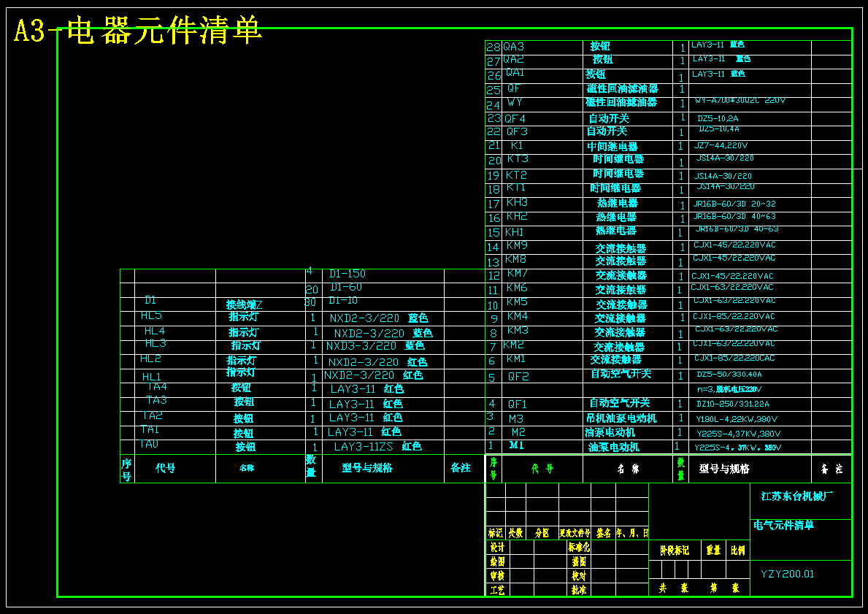Select the "M2" motor code

point(518,432)
